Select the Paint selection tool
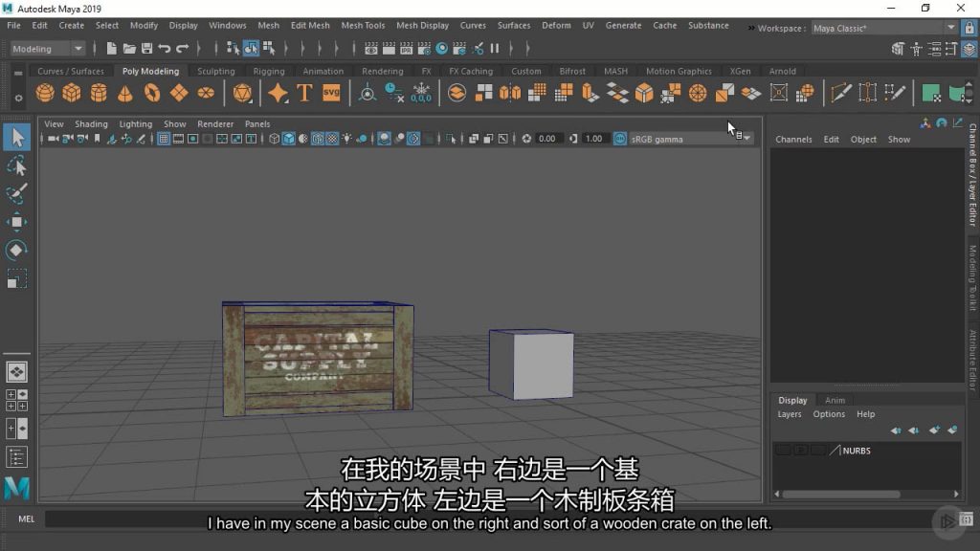Image resolution: width=980 pixels, height=551 pixels. [17, 193]
